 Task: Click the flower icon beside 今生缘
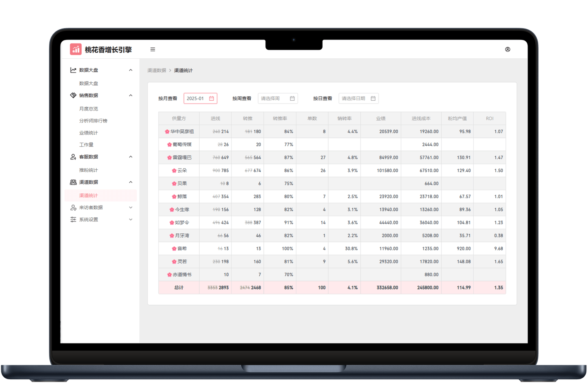(x=172, y=210)
